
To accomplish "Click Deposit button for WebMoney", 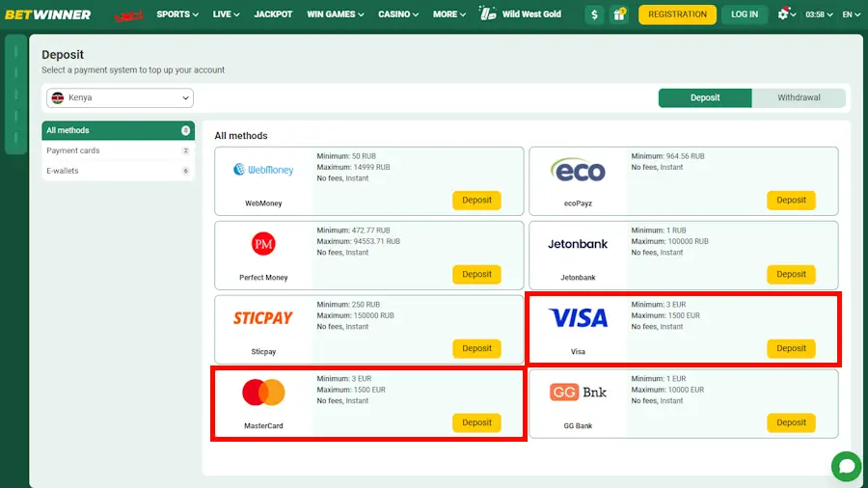I will click(476, 201).
